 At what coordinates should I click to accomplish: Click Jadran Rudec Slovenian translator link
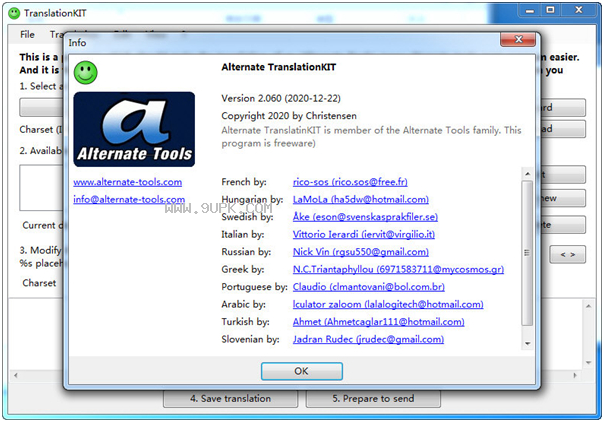tap(368, 339)
